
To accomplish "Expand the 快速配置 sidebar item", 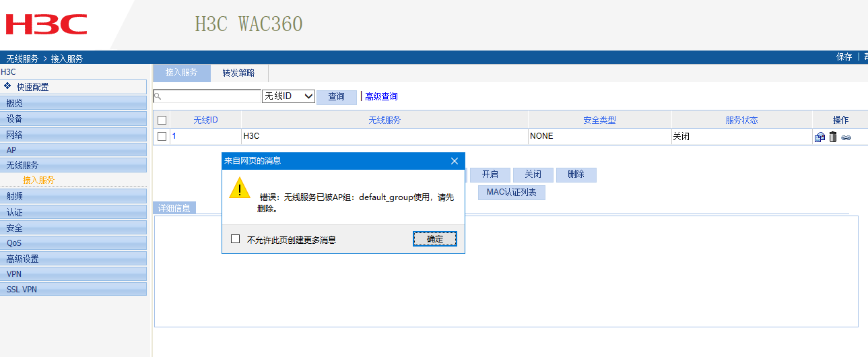I will [73, 87].
